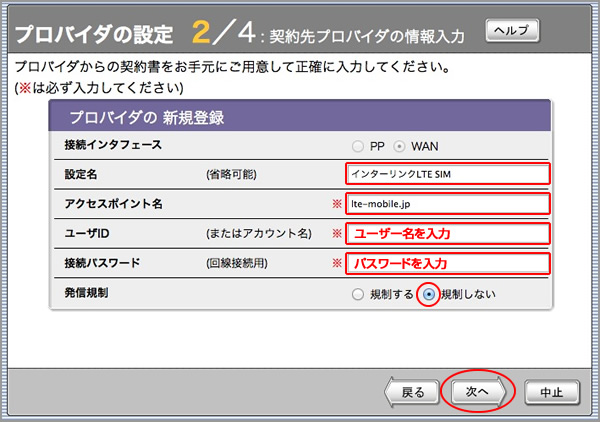Click the ユーザID input box
Viewport: 600px width, 422px height.
pos(447,234)
